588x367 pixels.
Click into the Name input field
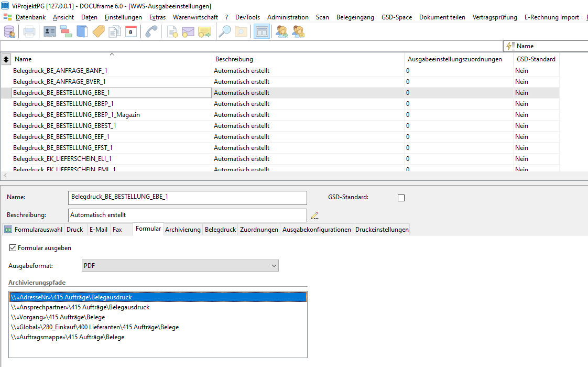(188, 198)
